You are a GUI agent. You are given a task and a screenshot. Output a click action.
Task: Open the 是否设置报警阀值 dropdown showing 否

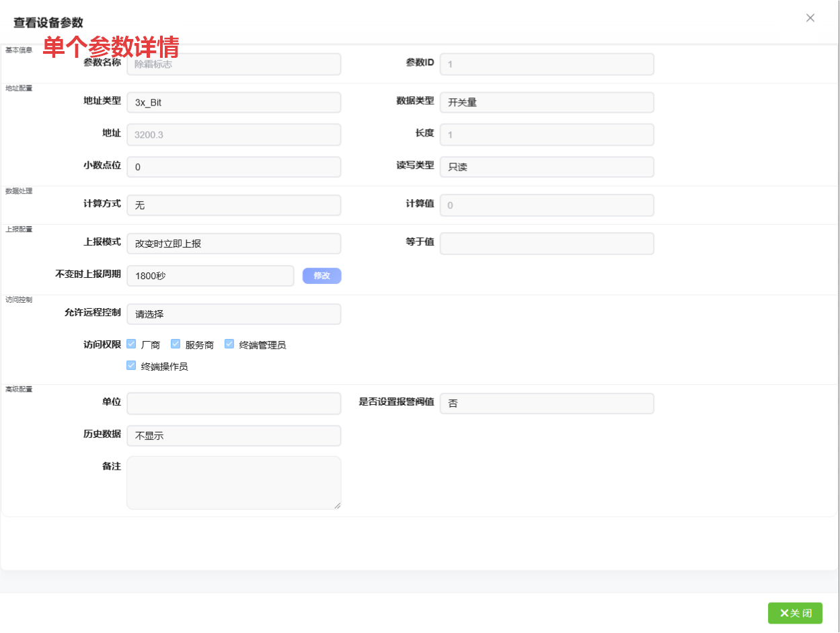coord(547,404)
